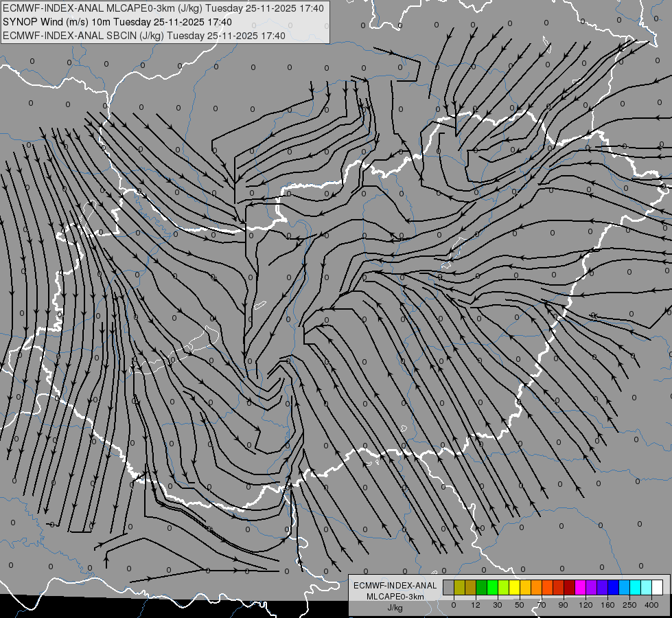Select the legend scale value 250

pyautogui.click(x=629, y=606)
